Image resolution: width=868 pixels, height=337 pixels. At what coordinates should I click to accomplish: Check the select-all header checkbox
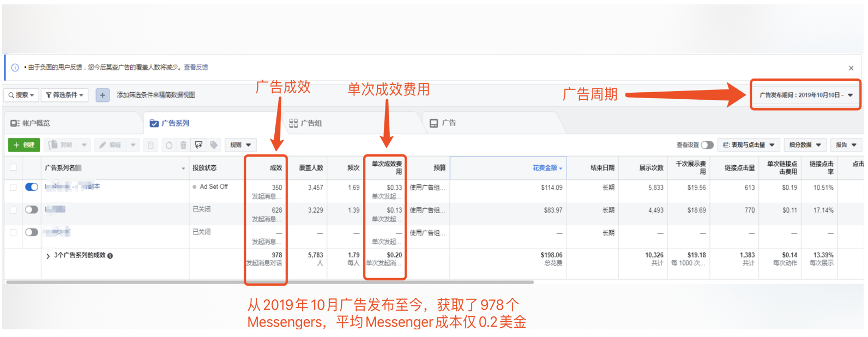pyautogui.click(x=13, y=167)
